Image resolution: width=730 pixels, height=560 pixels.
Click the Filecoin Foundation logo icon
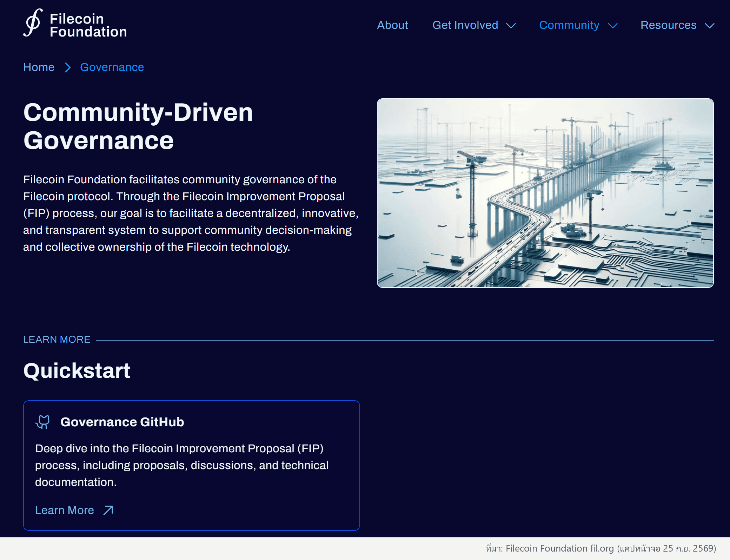pos(33,23)
